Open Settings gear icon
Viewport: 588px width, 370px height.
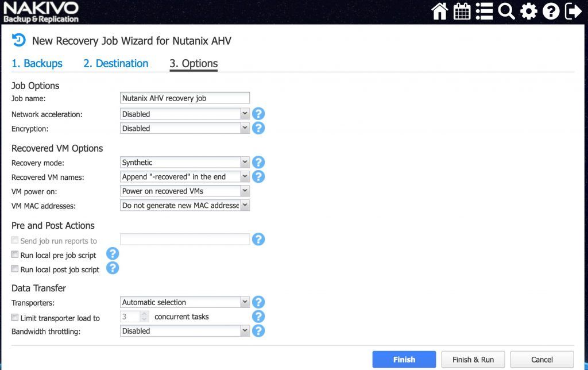click(529, 11)
